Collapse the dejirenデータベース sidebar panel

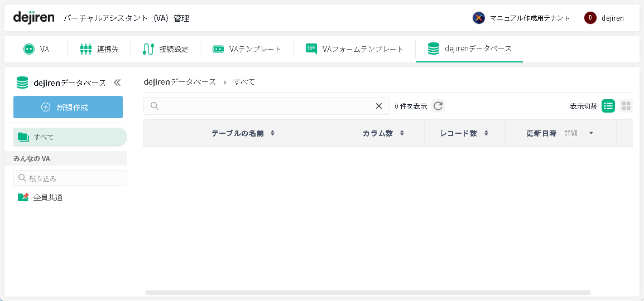117,82
